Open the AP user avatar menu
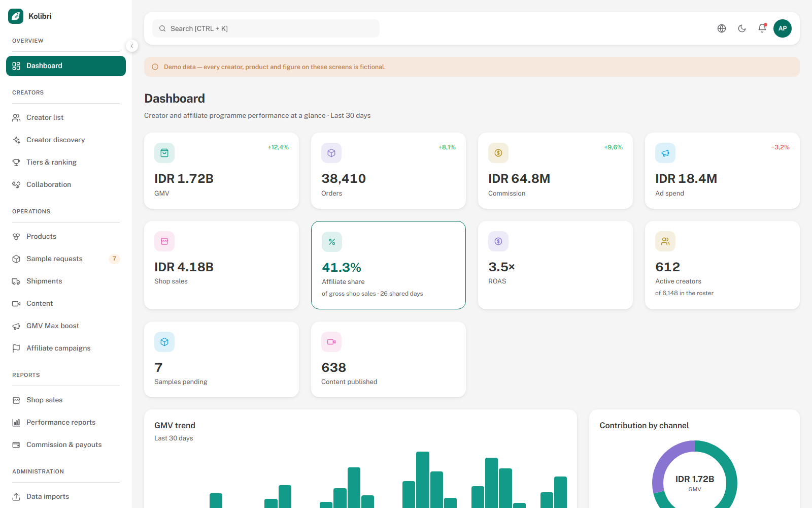The height and width of the screenshot is (508, 812). click(783, 28)
